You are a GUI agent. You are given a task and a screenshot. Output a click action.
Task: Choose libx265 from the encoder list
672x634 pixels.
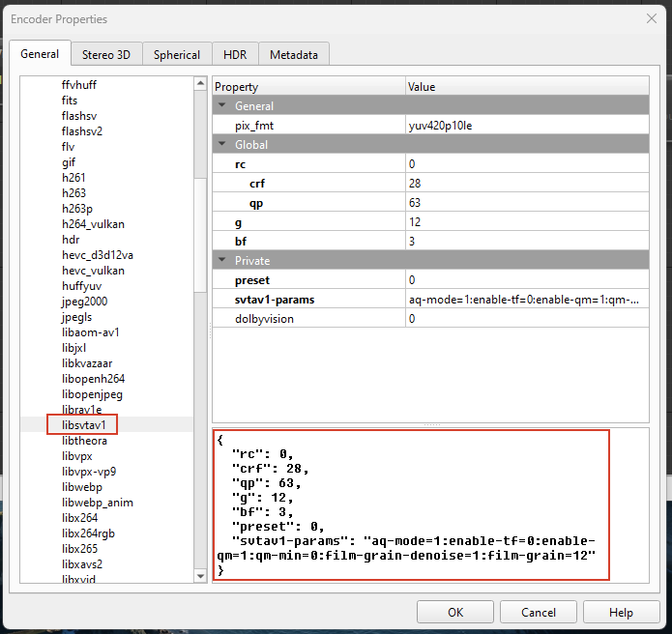(81, 549)
